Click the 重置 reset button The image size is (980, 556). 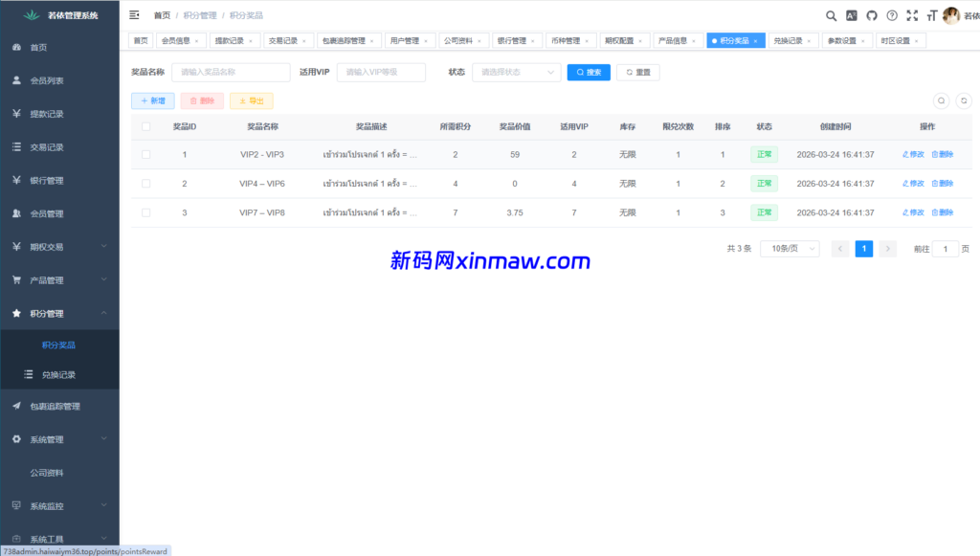(x=638, y=73)
